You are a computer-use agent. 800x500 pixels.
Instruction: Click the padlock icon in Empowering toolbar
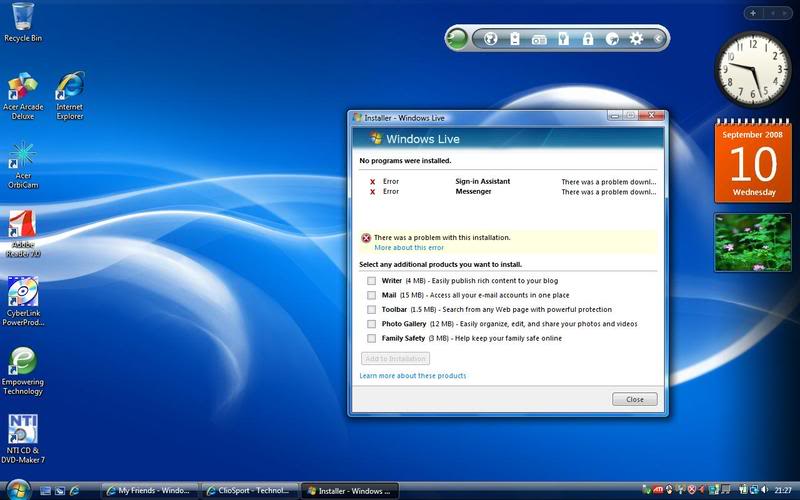[x=588, y=39]
